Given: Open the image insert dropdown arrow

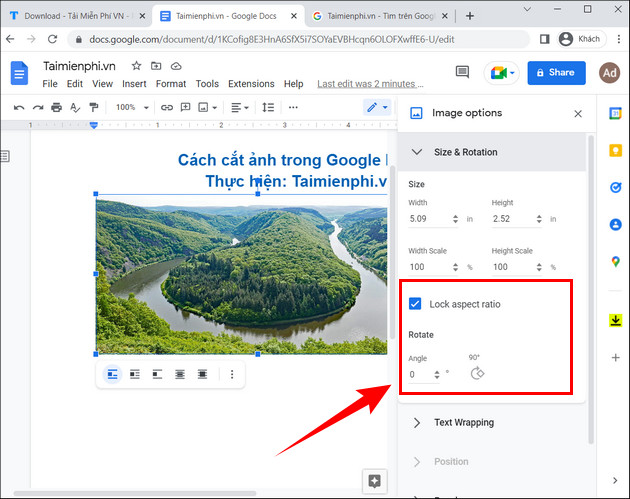Looking at the screenshot, I should 215,108.
